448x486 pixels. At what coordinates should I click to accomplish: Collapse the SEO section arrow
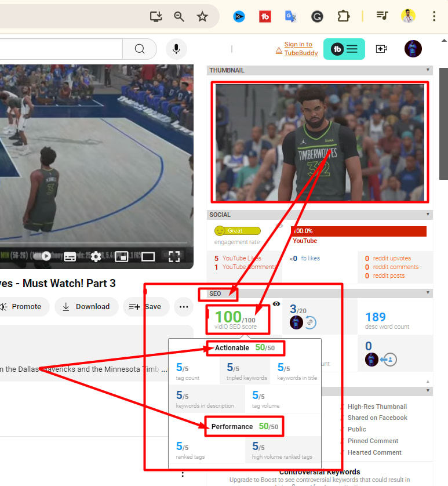(x=428, y=293)
